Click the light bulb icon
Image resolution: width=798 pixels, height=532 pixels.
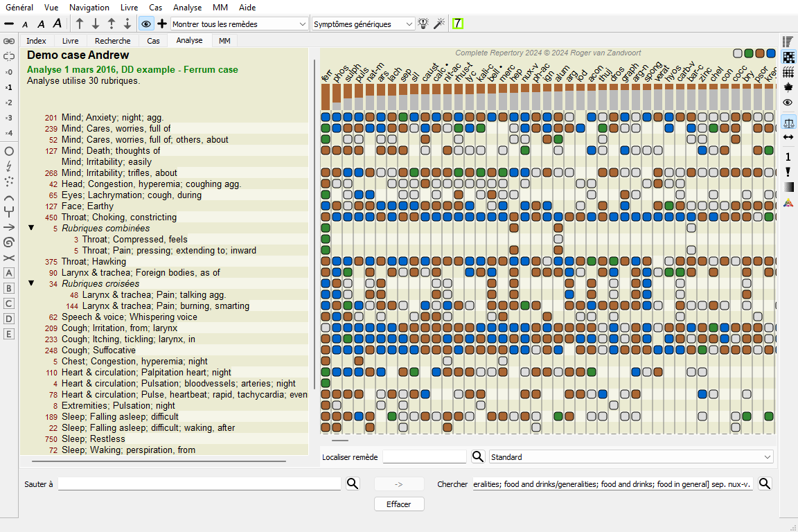424,24
